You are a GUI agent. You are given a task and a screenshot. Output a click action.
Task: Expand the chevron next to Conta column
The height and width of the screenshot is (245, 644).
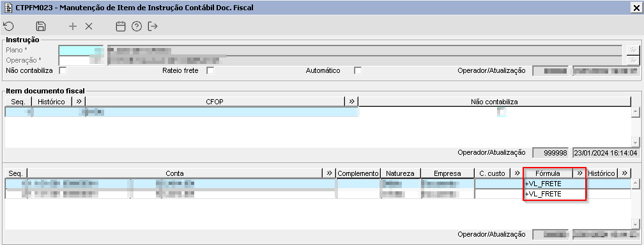tap(329, 173)
